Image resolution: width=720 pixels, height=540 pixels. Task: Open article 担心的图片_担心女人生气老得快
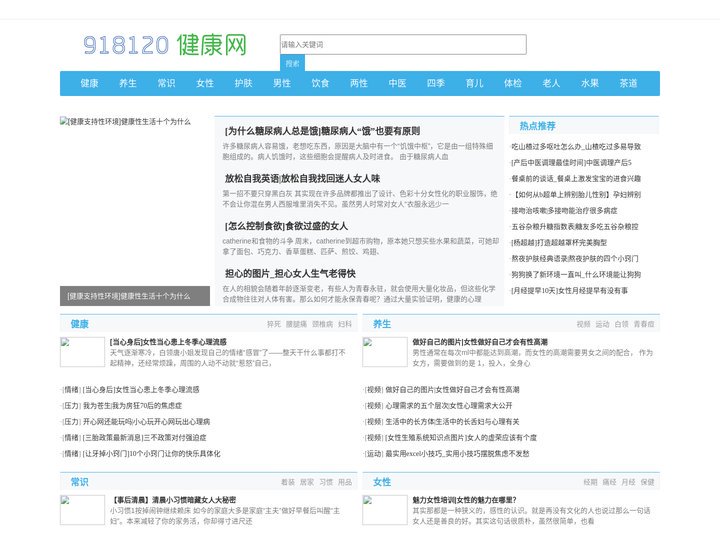[290, 274]
